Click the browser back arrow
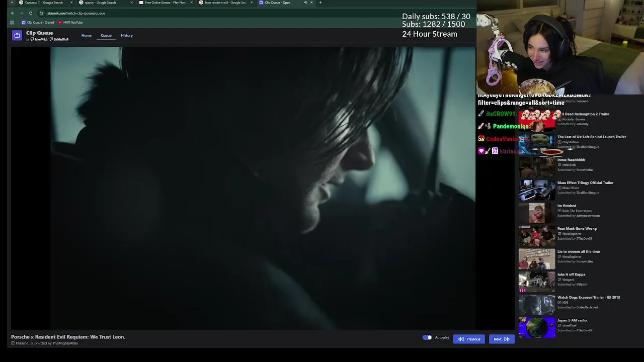This screenshot has height=362, width=644. 13,13
